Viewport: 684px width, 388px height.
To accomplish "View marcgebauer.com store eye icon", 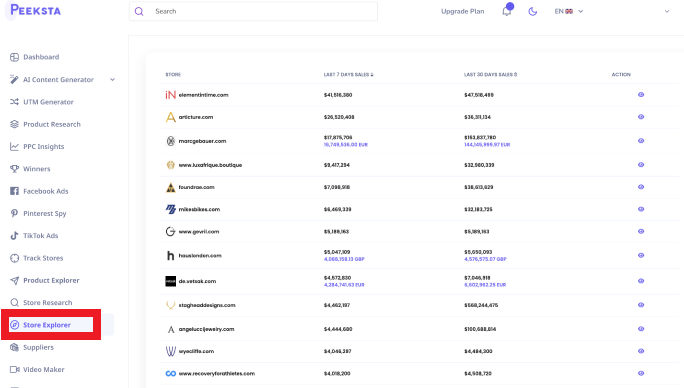I will click(x=641, y=141).
